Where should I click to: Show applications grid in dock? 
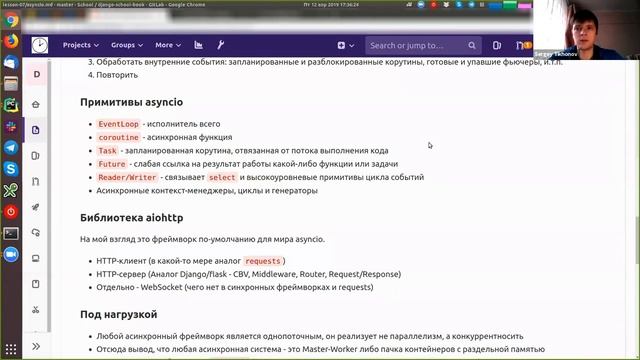coord(11,349)
